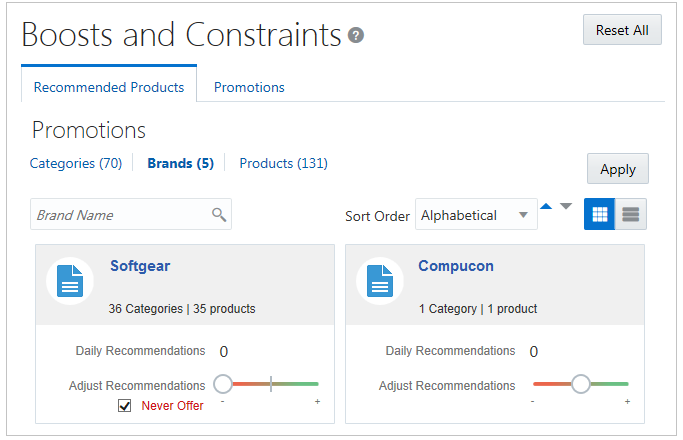Sort brands in descending order arrow

pos(566,206)
